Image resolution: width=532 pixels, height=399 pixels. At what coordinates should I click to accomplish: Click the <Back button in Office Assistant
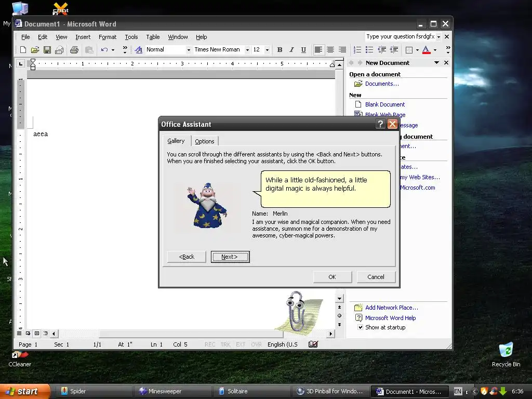[187, 257]
